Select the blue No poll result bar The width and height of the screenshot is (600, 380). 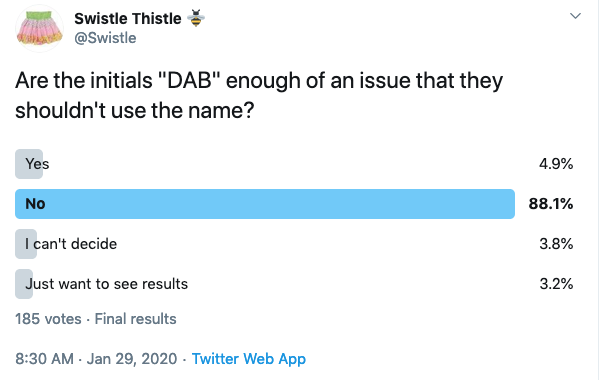265,204
